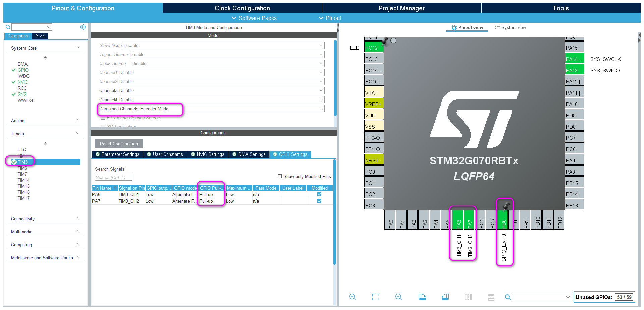Click the fit-to-screen view icon
Screen dimensions: 644x310
click(376, 297)
